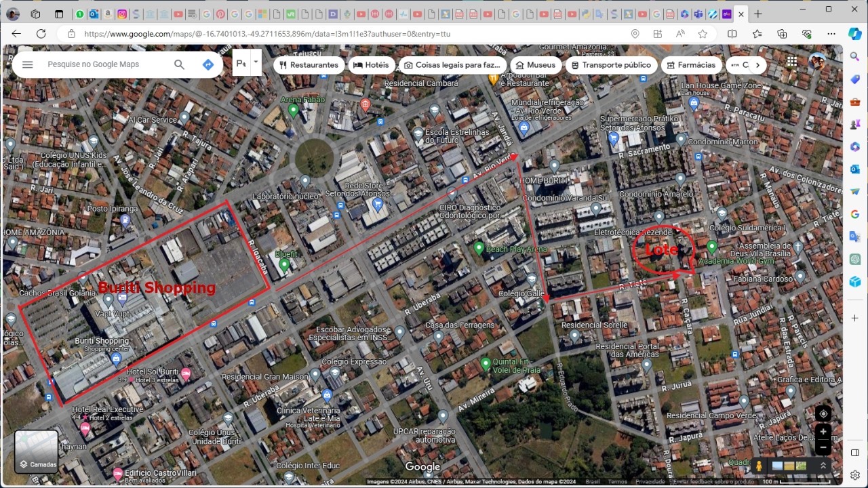Click the Hotéis filter button
The image size is (868, 488).
[371, 65]
